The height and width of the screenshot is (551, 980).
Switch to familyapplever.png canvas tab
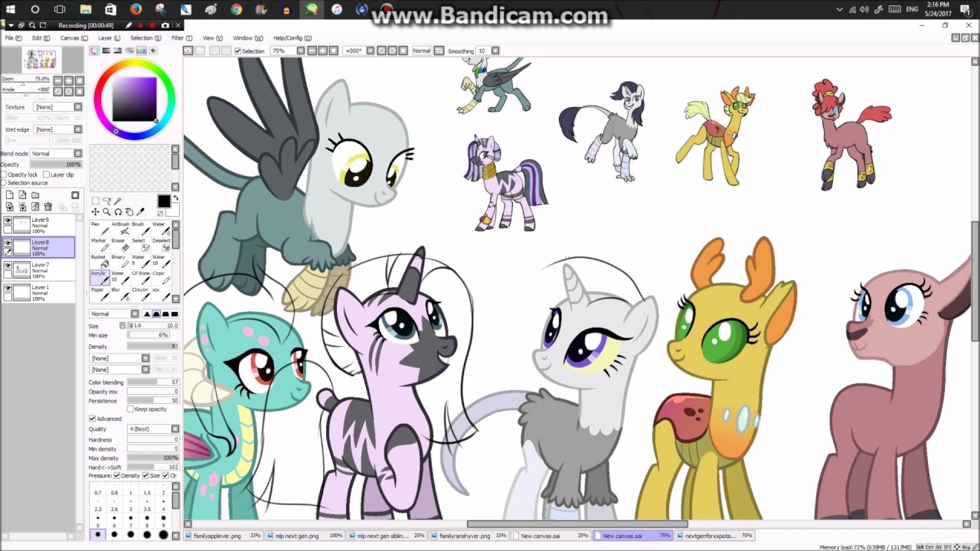click(x=224, y=536)
